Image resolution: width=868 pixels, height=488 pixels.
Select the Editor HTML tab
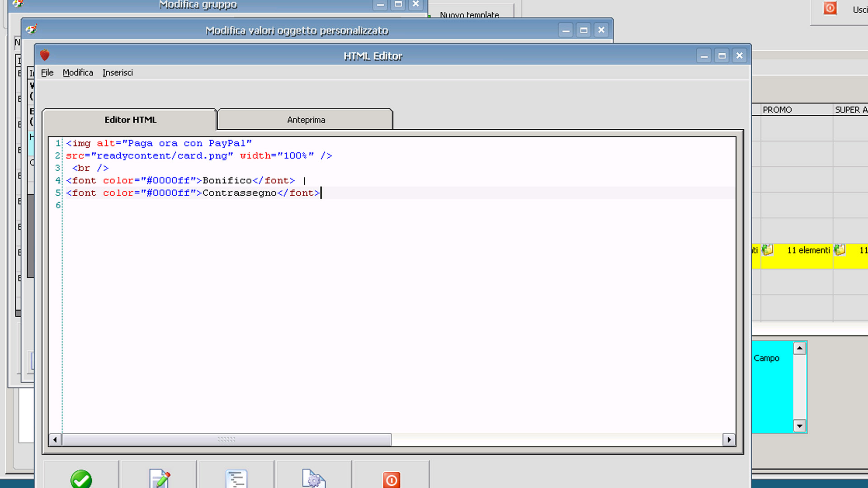[x=130, y=120]
